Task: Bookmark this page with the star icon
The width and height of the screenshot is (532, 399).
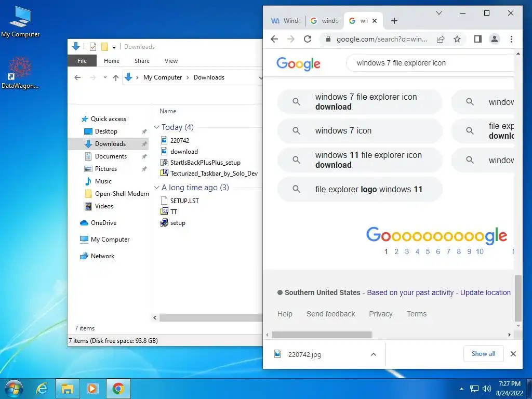Action: click(457, 39)
